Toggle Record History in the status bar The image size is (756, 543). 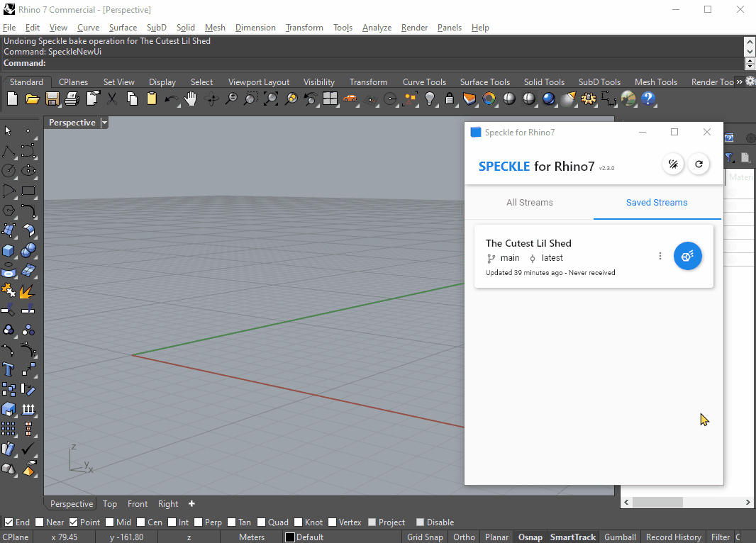pyautogui.click(x=674, y=537)
